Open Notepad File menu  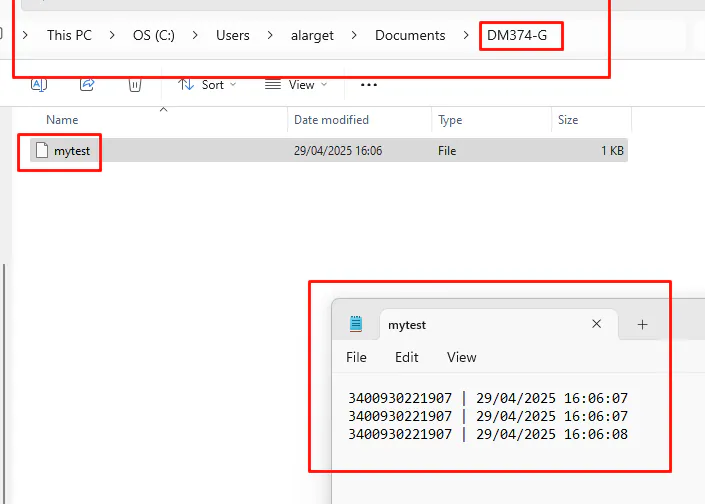(356, 357)
